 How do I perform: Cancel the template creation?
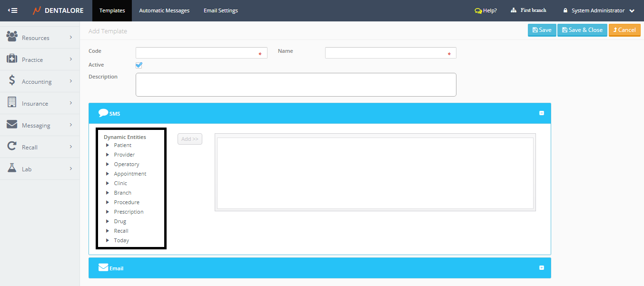(624, 30)
